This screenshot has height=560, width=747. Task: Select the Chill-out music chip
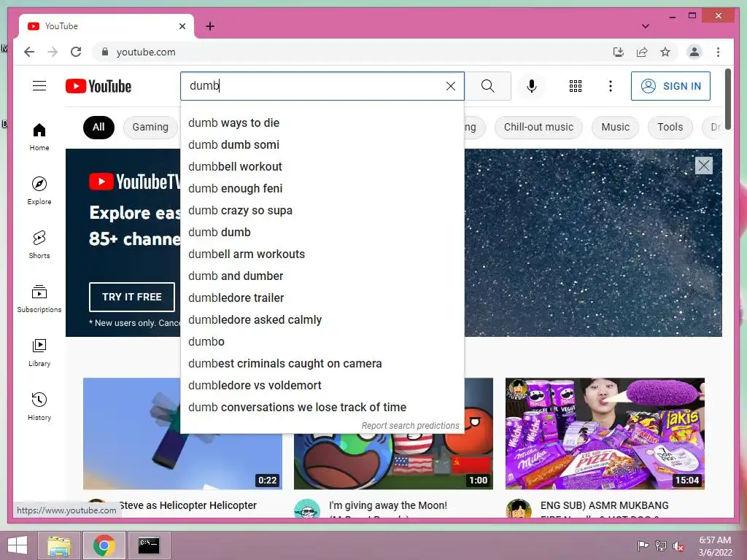point(538,127)
